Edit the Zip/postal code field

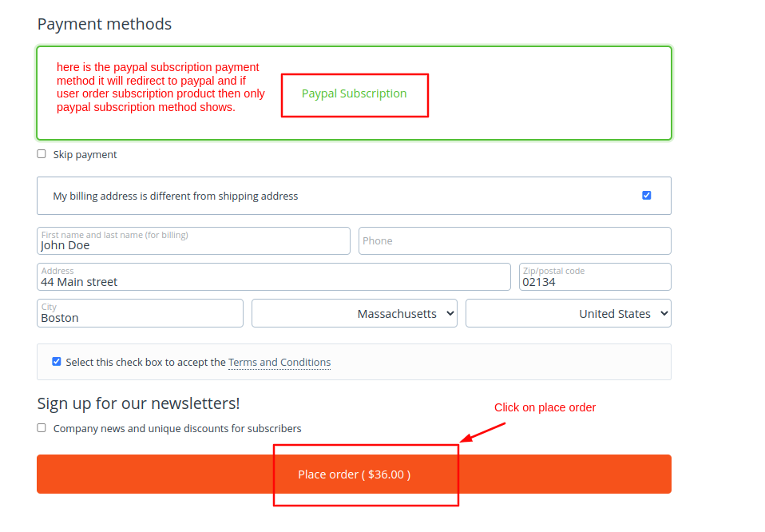[595, 276]
